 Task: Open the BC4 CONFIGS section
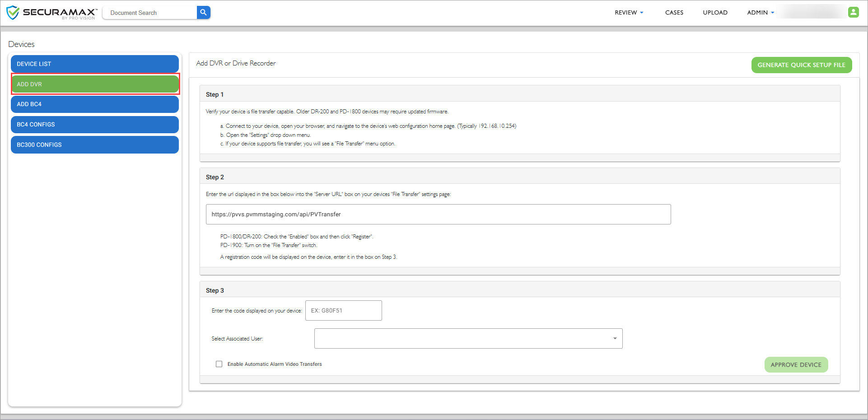click(95, 125)
